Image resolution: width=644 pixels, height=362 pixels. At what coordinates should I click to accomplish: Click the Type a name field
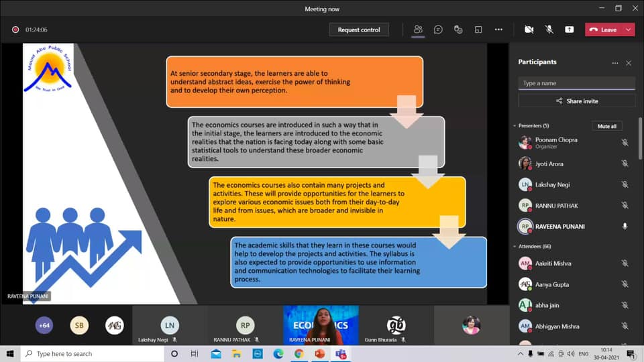(576, 83)
